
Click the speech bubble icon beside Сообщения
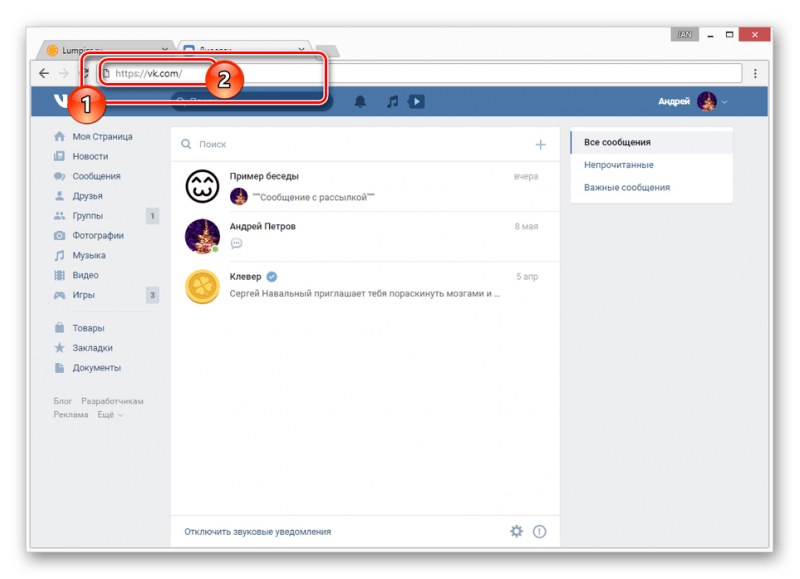click(60, 176)
